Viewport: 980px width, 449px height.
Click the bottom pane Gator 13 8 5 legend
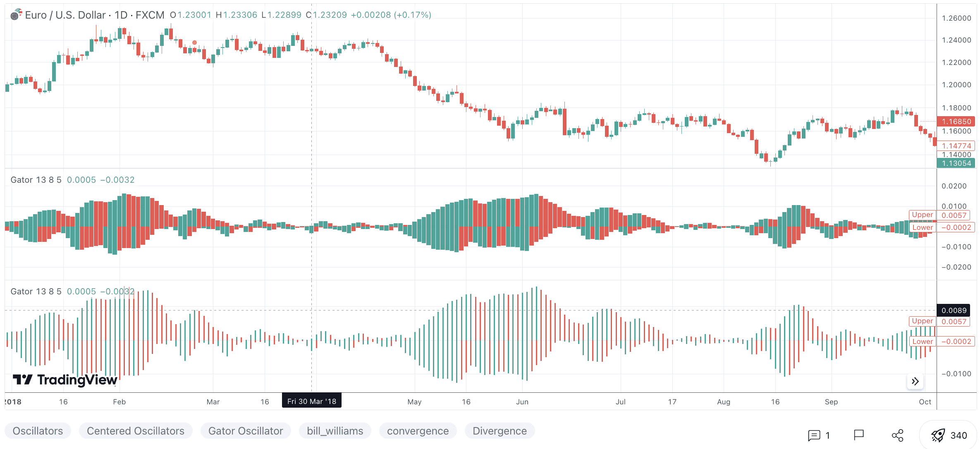36,291
